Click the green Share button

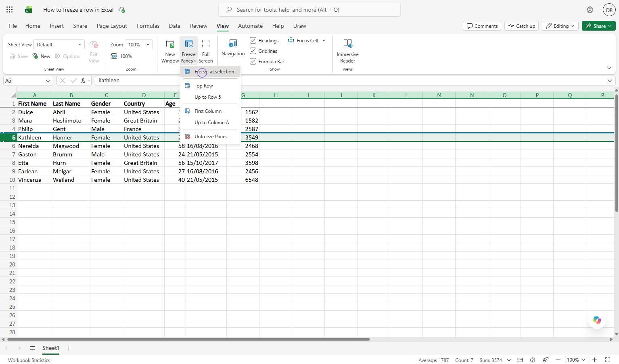[599, 26]
